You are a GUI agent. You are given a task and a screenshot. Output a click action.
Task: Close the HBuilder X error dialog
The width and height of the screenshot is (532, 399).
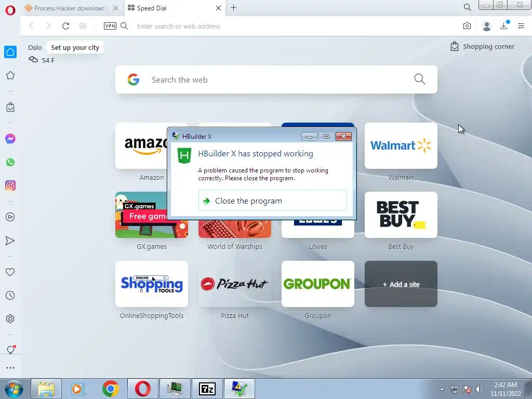point(343,137)
